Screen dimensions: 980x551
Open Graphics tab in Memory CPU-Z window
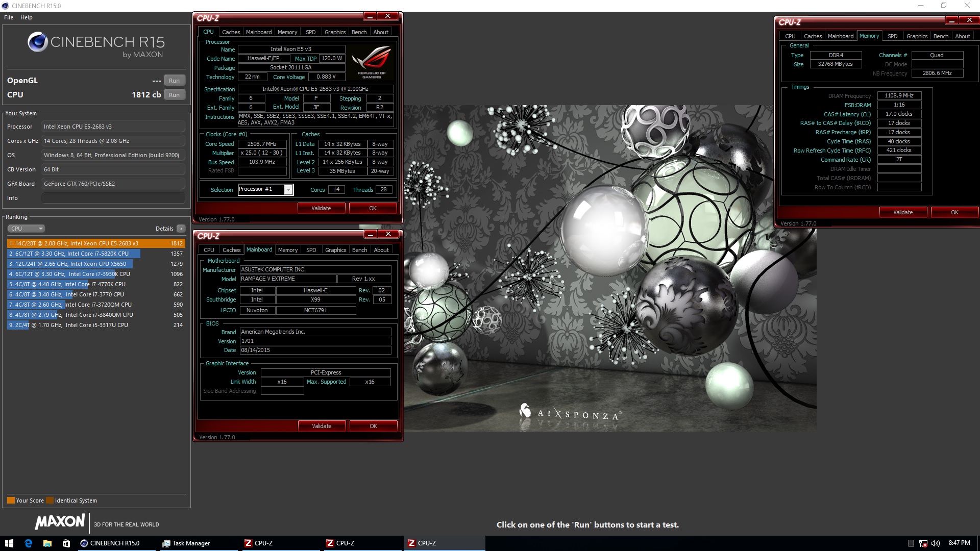point(917,36)
